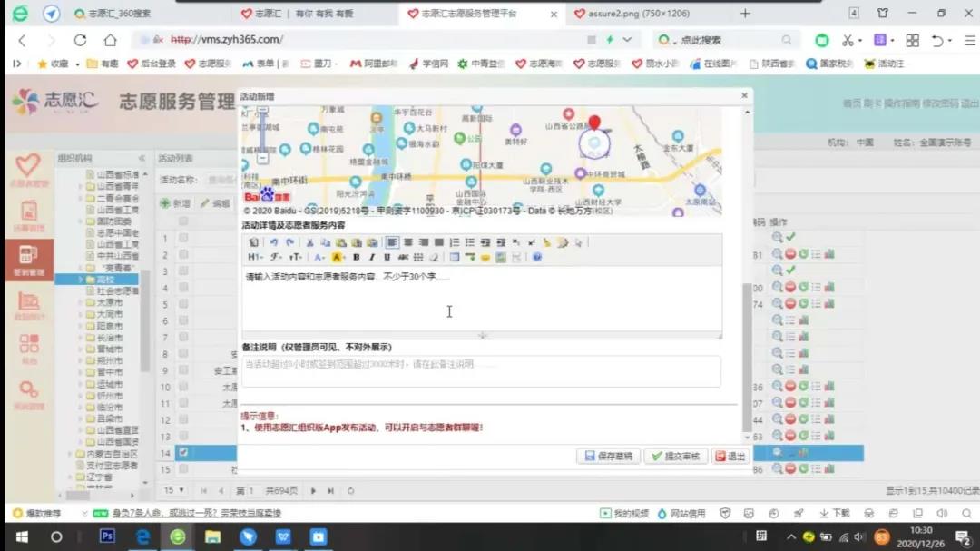Click into the activity details text area
Viewport: 980px width, 551px height.
pyautogui.click(x=481, y=299)
